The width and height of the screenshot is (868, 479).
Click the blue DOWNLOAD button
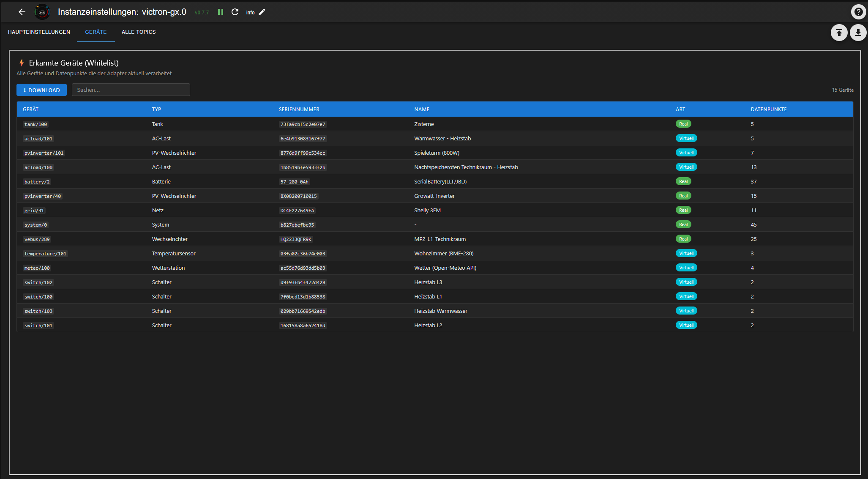[41, 90]
